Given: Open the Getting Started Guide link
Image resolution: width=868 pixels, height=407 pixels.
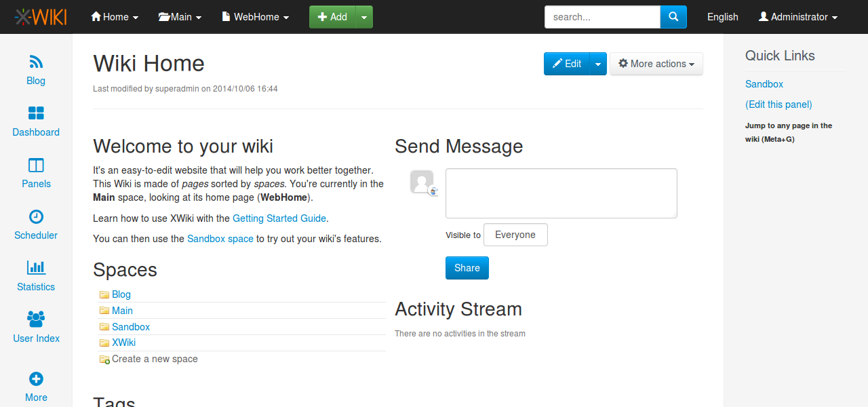Looking at the screenshot, I should (x=279, y=218).
